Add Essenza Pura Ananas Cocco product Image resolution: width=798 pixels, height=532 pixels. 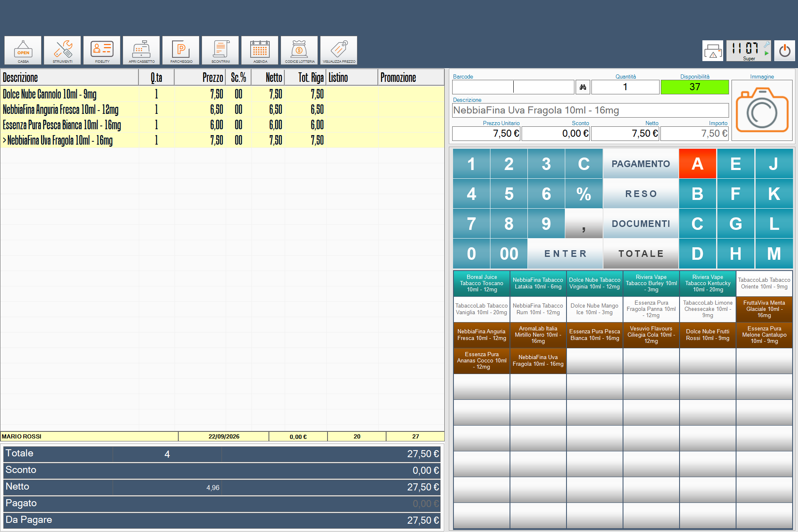(x=482, y=361)
